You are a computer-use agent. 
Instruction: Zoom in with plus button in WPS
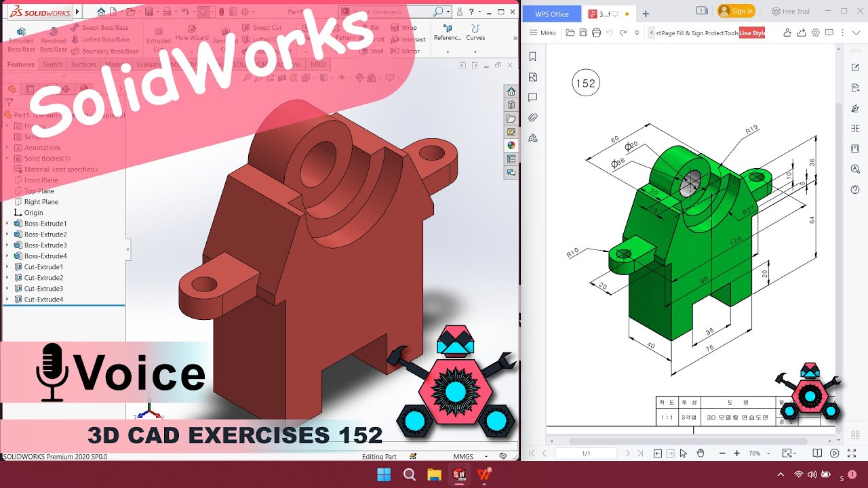click(x=736, y=453)
